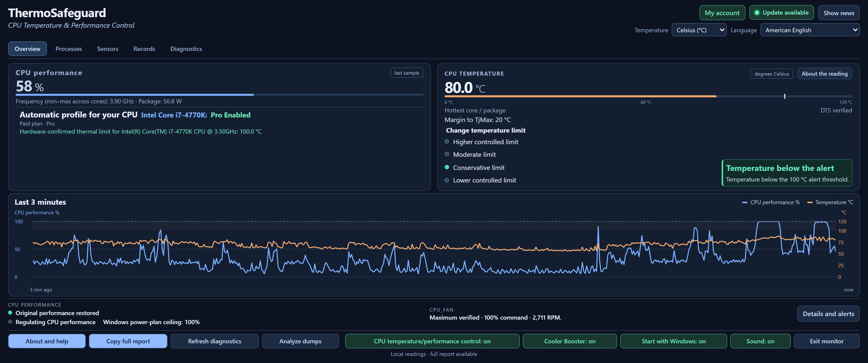Open the Records tab
Image resolution: width=868 pixels, height=363 pixels.
pos(144,49)
